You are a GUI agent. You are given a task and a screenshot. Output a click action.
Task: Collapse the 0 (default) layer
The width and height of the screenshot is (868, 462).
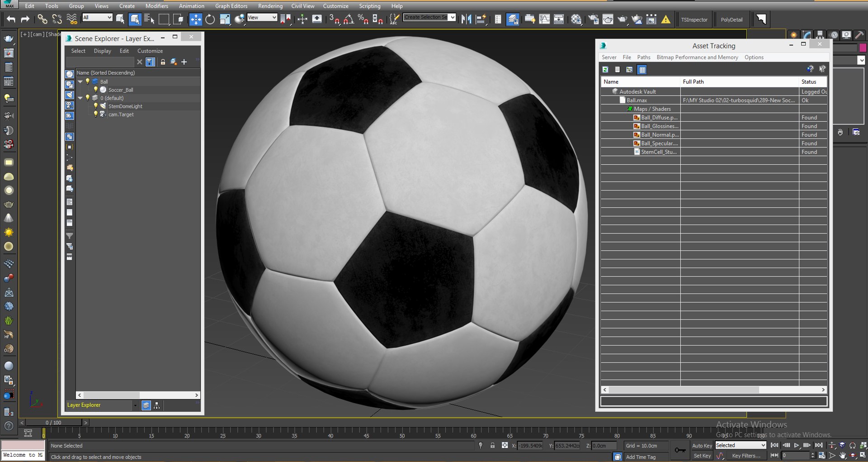(x=80, y=98)
